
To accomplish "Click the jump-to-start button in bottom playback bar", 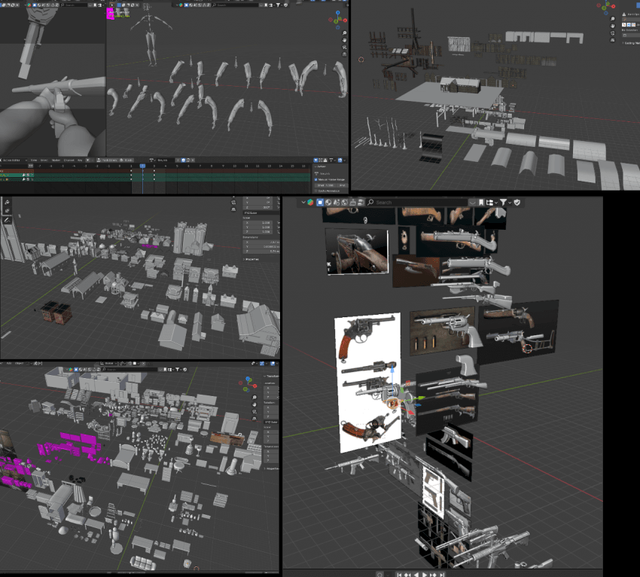I will (400, 573).
